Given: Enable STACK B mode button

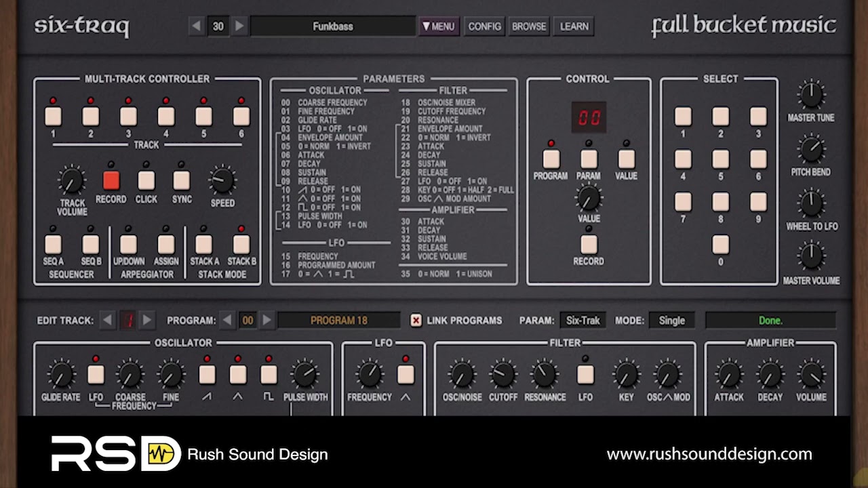Looking at the screenshot, I should pos(241,244).
